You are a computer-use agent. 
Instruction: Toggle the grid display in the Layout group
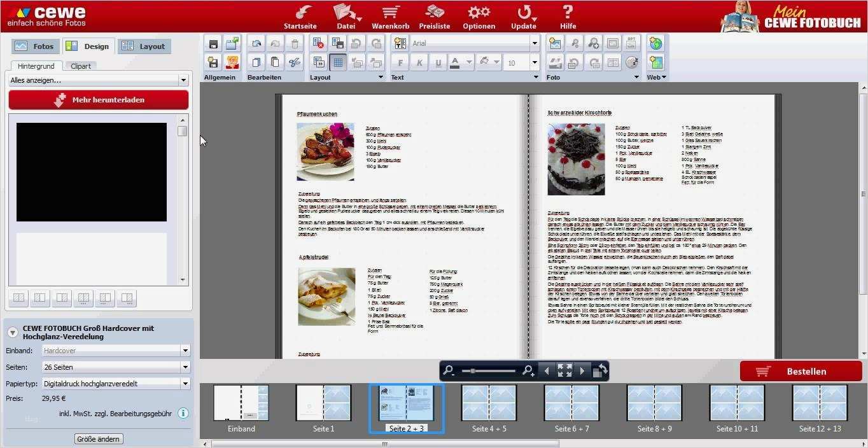pos(338,63)
